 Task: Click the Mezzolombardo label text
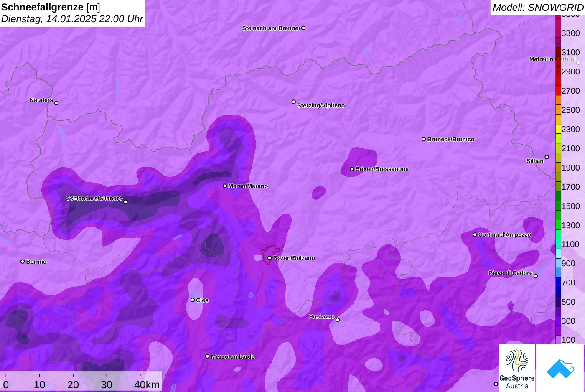pyautogui.click(x=233, y=356)
